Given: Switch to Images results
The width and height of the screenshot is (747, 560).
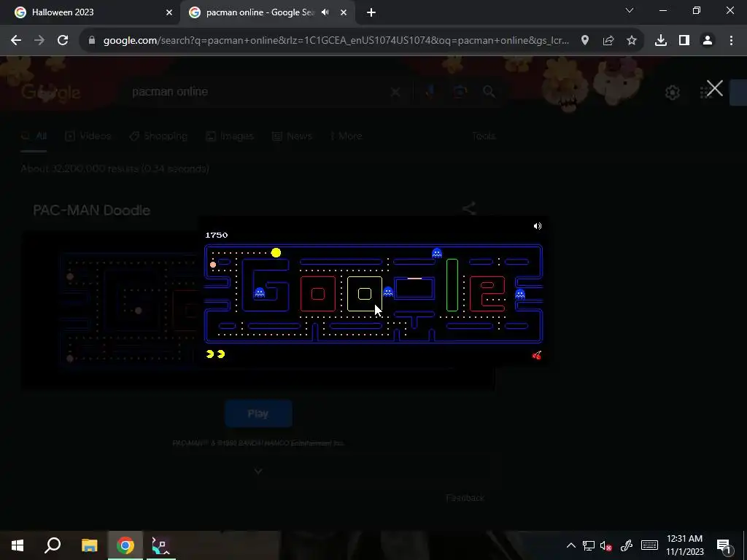Looking at the screenshot, I should pos(230,136).
